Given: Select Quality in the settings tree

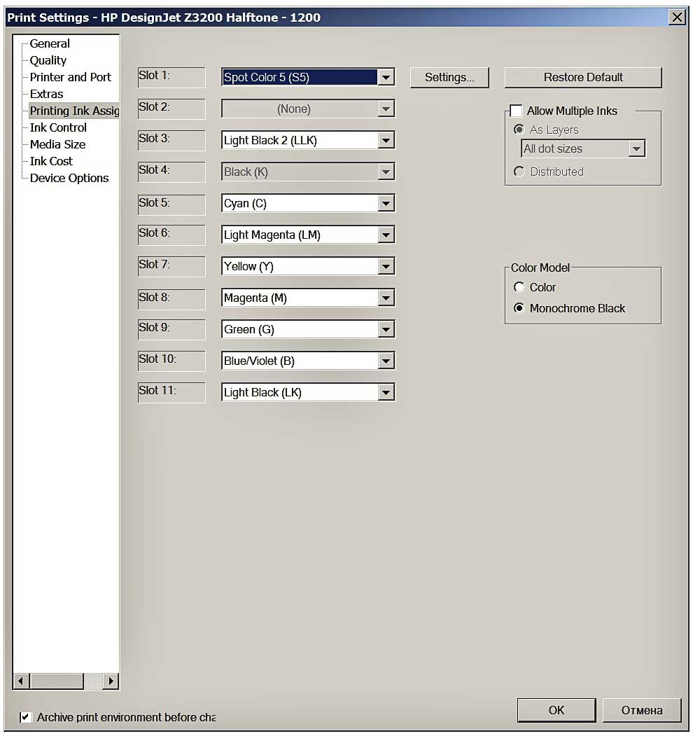Looking at the screenshot, I should (48, 61).
